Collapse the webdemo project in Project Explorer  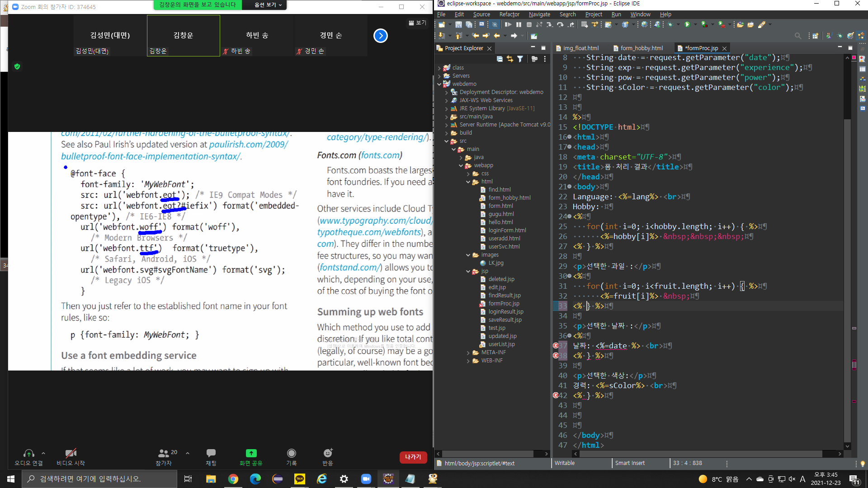pyautogui.click(x=439, y=84)
